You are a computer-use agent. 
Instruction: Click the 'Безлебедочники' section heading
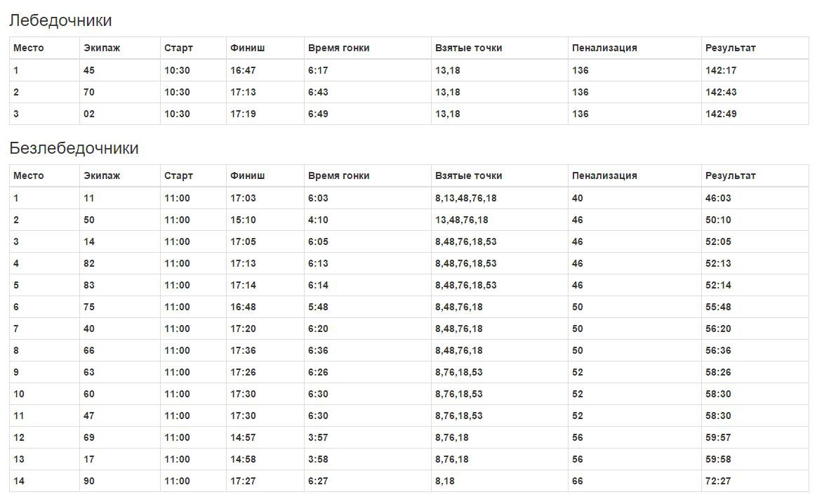74,148
